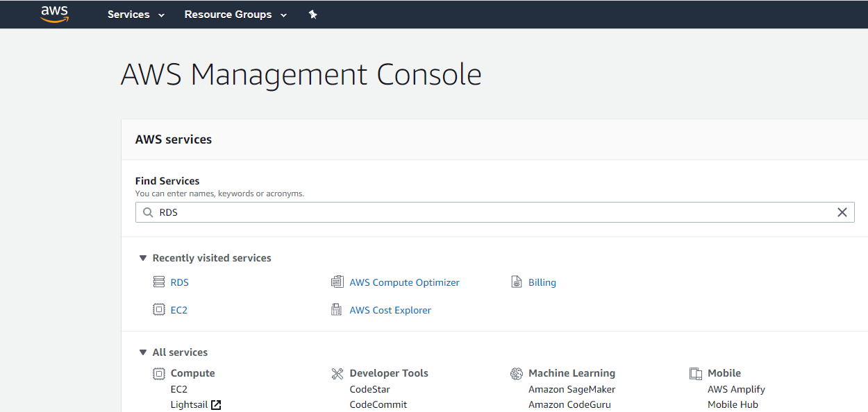868x412 pixels.
Task: Click the AWS Compute Optimizer icon
Action: tap(337, 282)
